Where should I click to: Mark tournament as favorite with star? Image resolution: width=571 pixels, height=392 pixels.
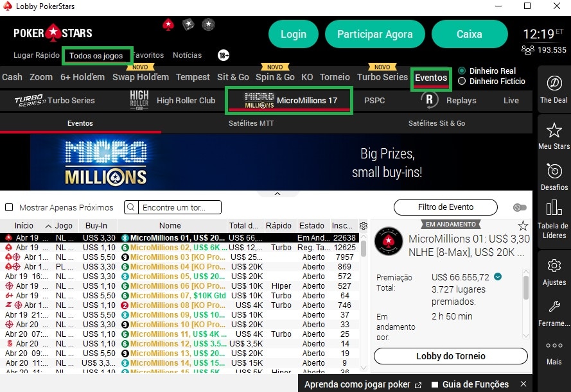523,226
